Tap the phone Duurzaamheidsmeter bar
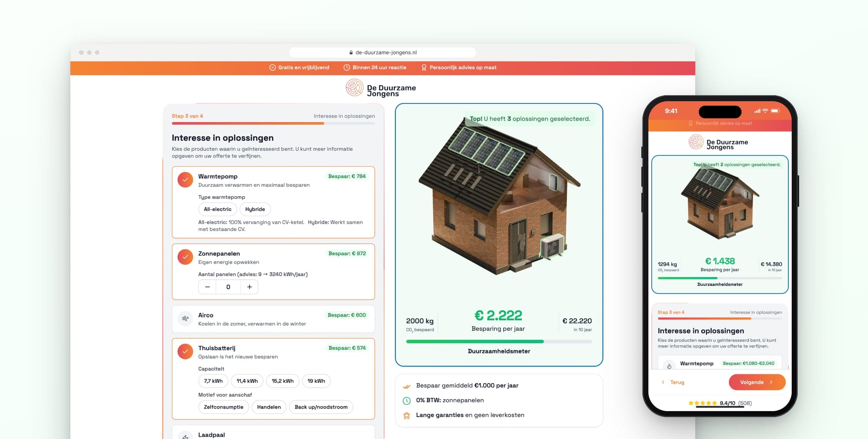The height and width of the screenshot is (439, 868). coord(720,278)
